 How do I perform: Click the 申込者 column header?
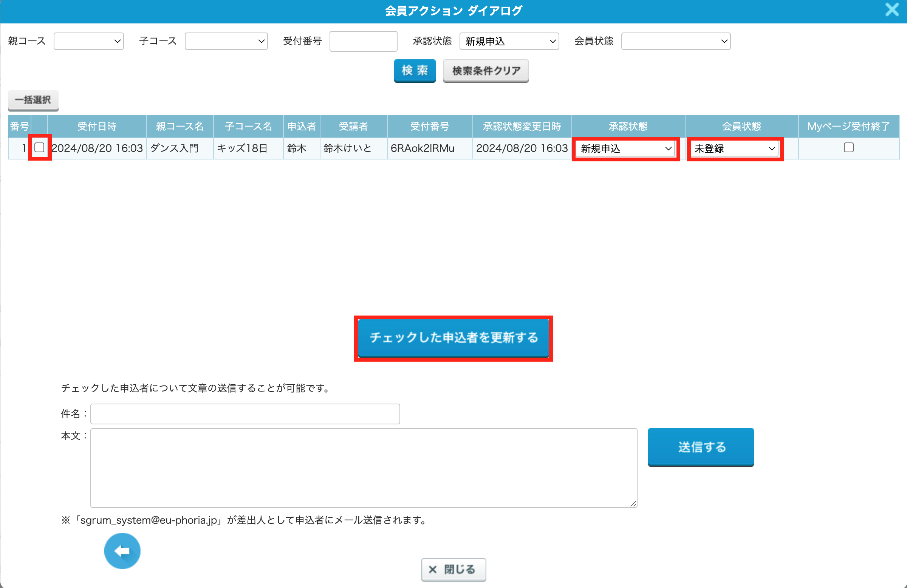click(x=302, y=127)
